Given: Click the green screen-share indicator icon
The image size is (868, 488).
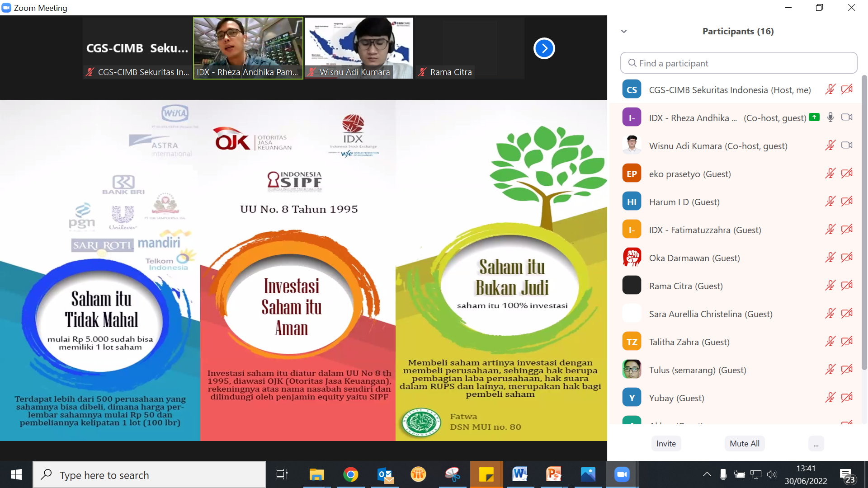Looking at the screenshot, I should [814, 117].
